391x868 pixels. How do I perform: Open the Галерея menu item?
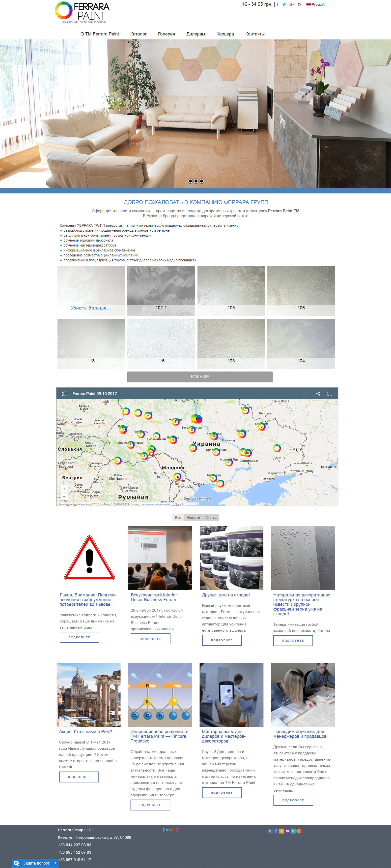[166, 34]
